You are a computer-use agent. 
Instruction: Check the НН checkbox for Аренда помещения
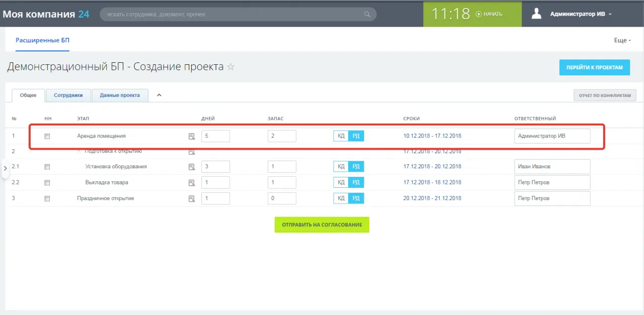[47, 136]
